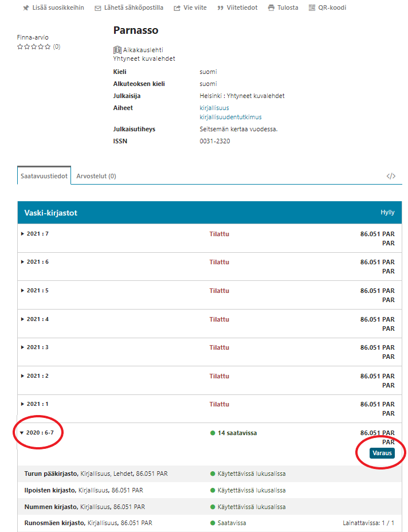The width and height of the screenshot is (408, 532).
Task: Collapse the 2020 : 6-7 issue row
Action: click(22, 433)
